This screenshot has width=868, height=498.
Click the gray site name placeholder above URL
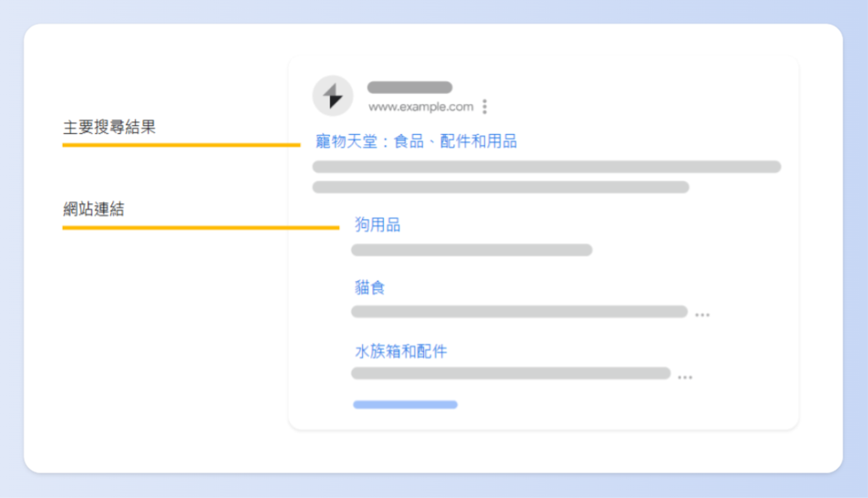pos(409,87)
